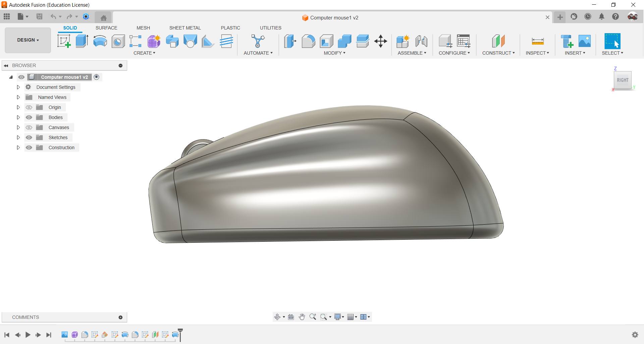Click the Offset Plane construct icon
Image resolution: width=644 pixels, height=344 pixels.
pos(498,41)
